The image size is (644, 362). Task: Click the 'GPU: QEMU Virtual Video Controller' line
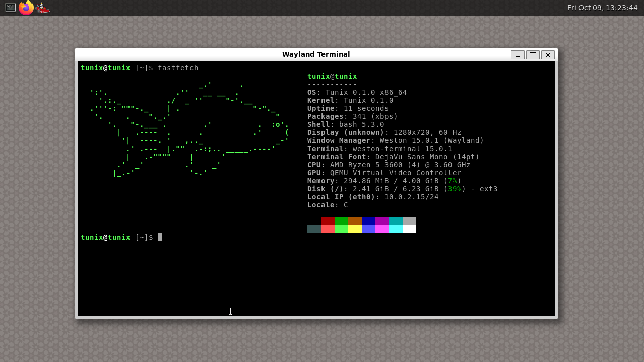384,173
